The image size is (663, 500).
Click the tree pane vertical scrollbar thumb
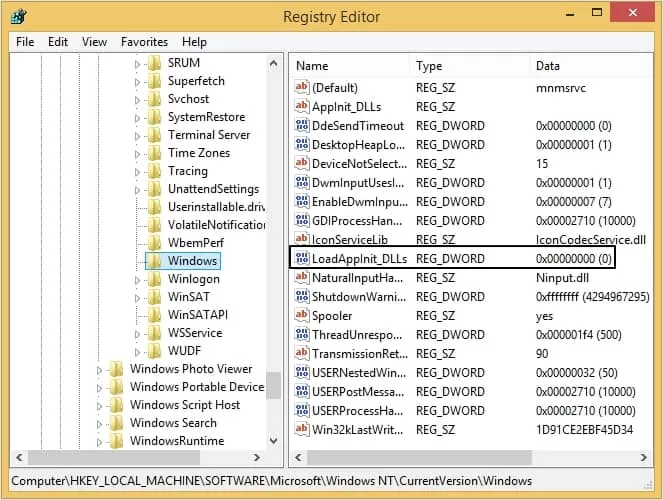(x=274, y=385)
